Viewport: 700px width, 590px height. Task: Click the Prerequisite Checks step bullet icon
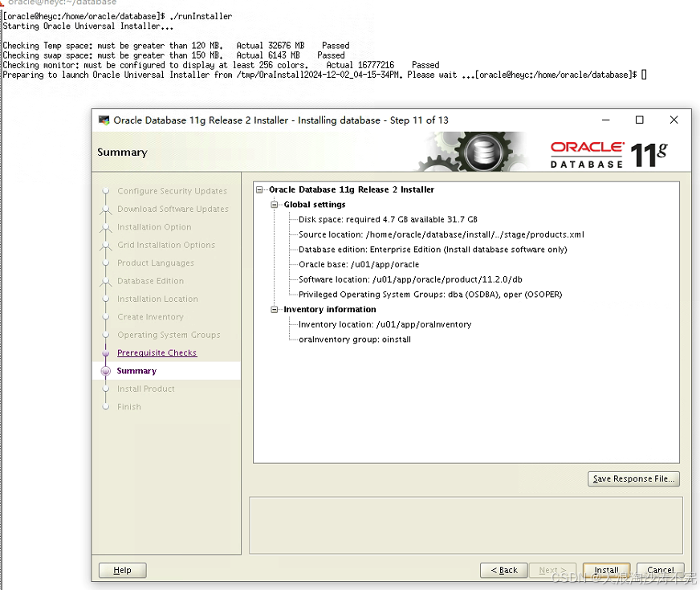click(106, 353)
